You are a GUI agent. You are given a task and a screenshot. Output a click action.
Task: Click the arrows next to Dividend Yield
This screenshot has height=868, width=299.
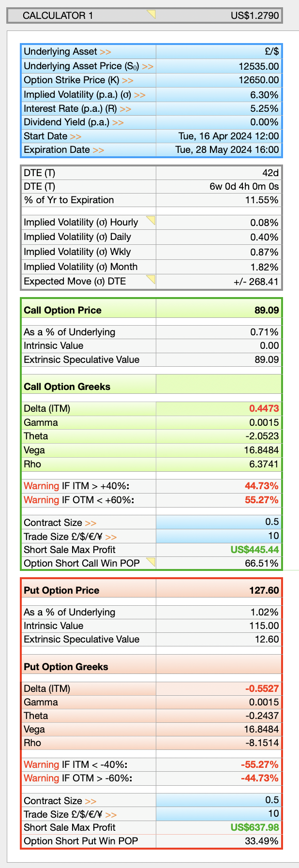(118, 122)
